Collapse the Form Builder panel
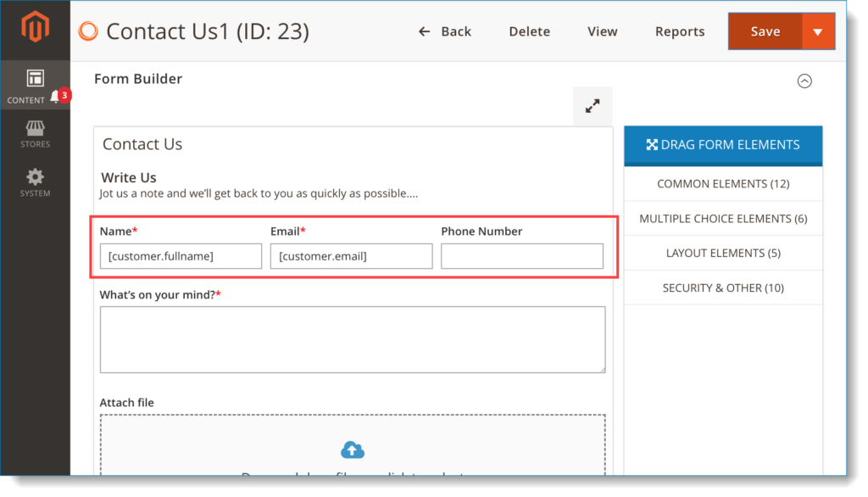 (x=804, y=81)
